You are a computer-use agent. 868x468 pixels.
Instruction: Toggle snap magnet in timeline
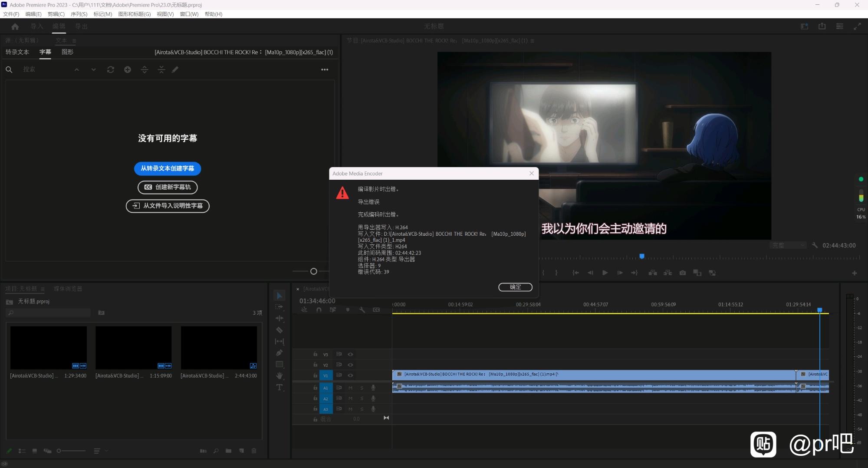[x=319, y=310]
